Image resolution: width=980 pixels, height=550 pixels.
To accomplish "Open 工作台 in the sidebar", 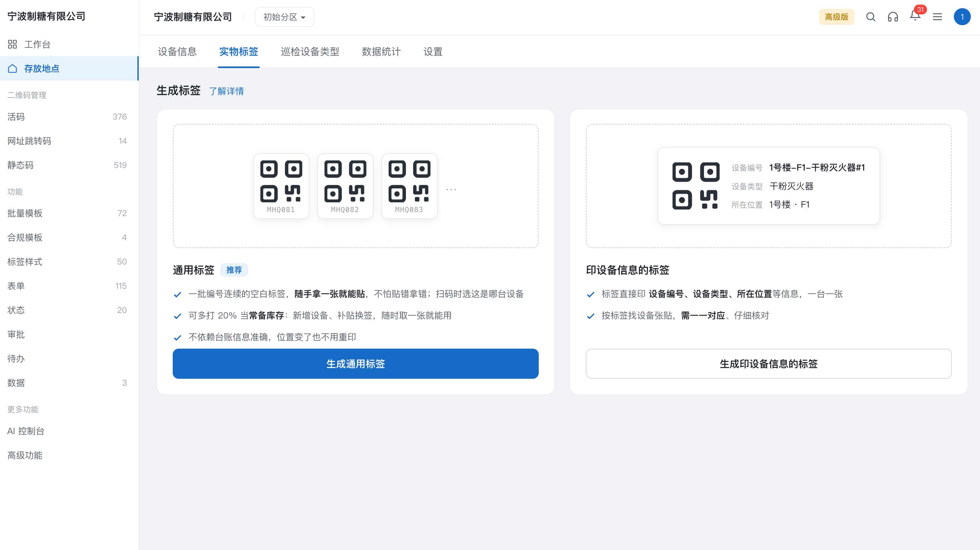I will coord(69,44).
